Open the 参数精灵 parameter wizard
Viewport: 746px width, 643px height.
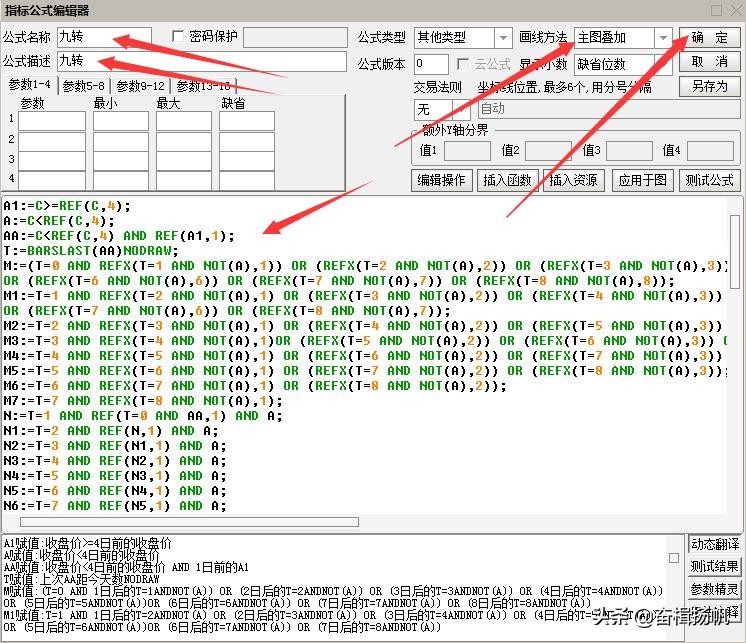pos(714,589)
